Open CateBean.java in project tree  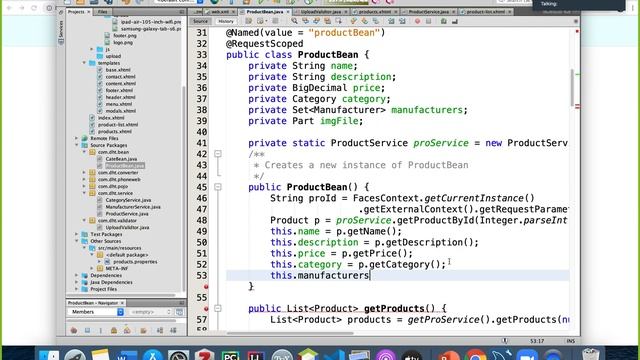click(x=121, y=159)
